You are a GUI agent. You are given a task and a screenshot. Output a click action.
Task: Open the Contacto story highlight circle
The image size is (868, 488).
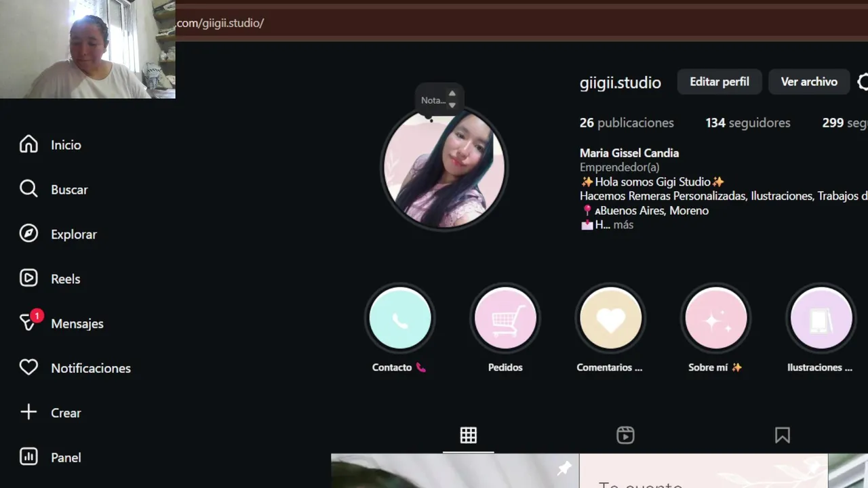[400, 319]
